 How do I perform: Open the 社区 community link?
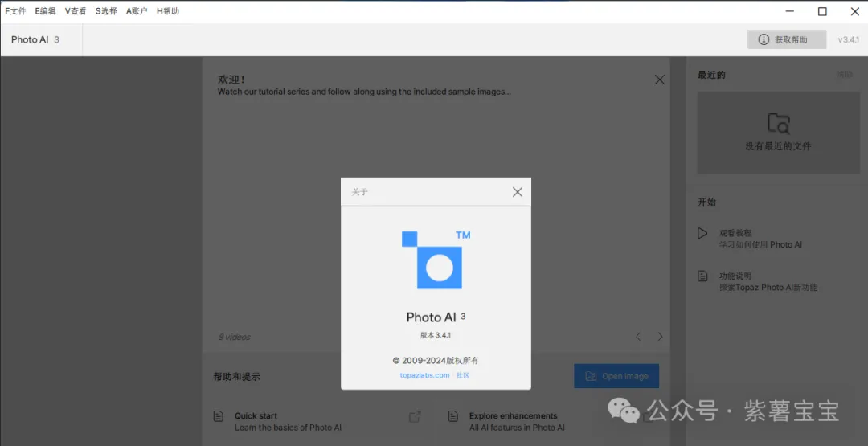click(463, 375)
